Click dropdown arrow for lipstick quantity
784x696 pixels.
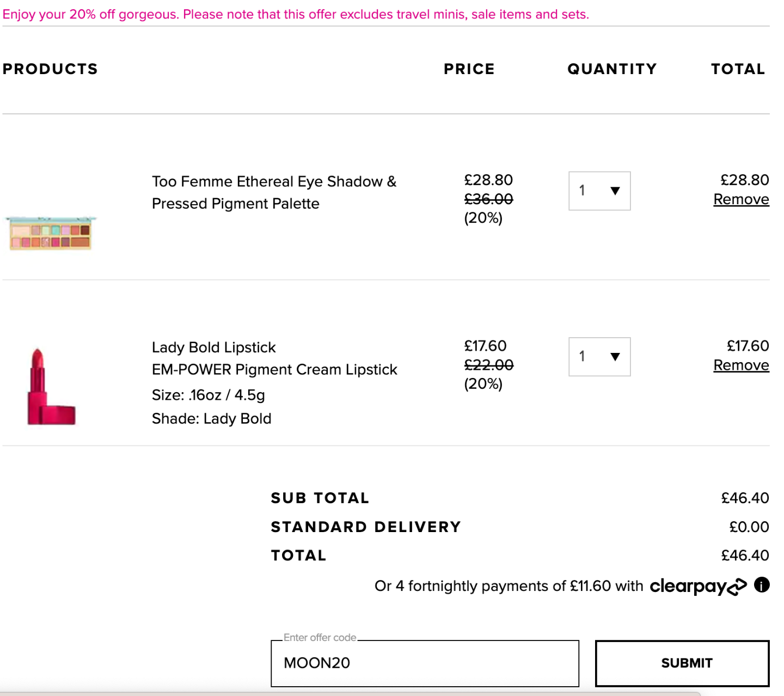[615, 357]
